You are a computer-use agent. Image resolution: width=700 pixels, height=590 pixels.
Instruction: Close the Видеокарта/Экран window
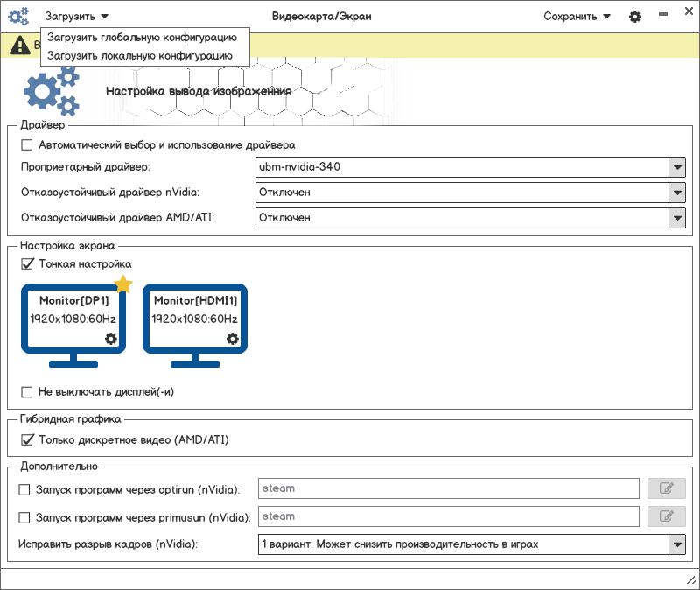(x=689, y=11)
